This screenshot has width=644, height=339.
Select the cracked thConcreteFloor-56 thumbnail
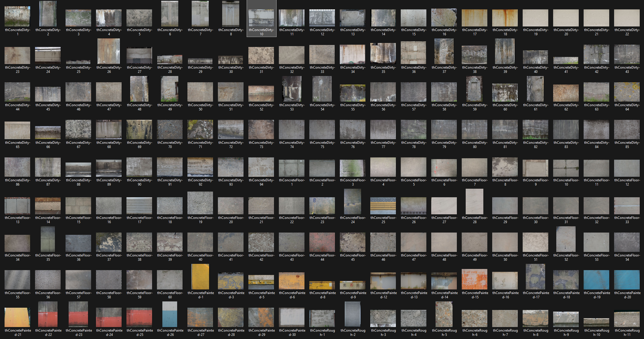click(x=48, y=280)
